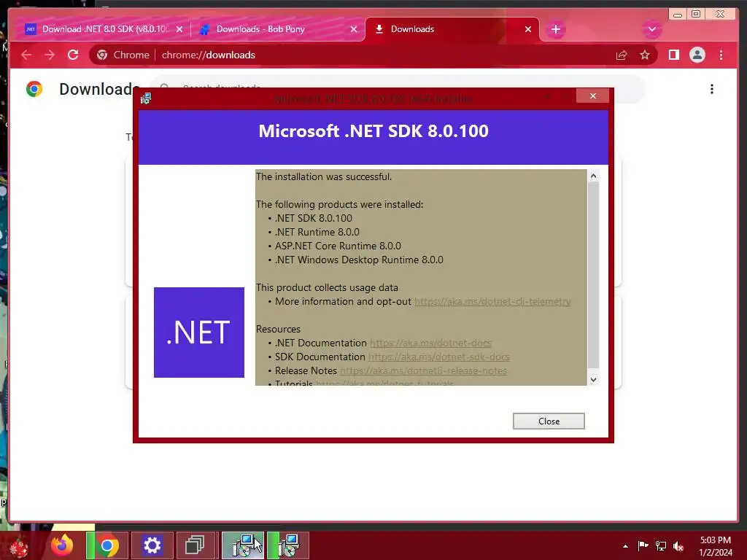Image resolution: width=747 pixels, height=560 pixels.
Task: Toggle the Chrome side panel
Action: click(x=673, y=55)
